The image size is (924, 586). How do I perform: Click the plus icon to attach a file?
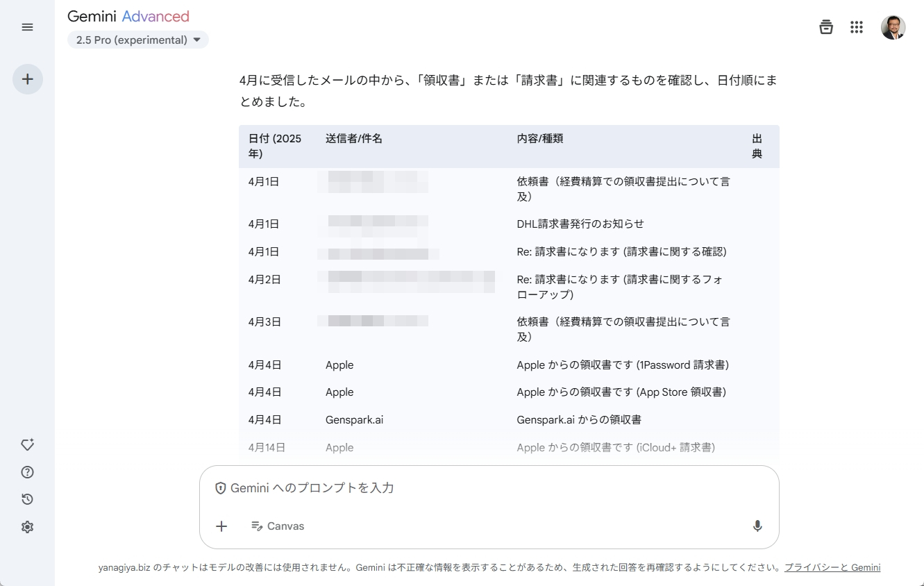(x=221, y=526)
